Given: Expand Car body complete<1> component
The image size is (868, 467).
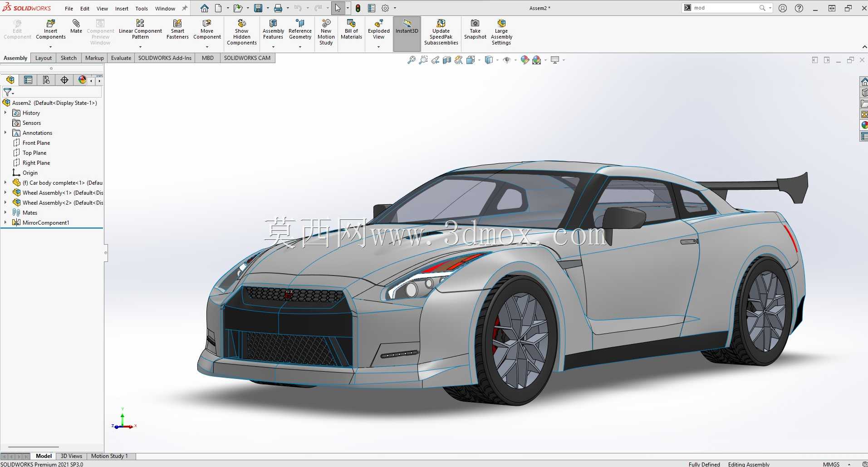Looking at the screenshot, I should click(5, 182).
